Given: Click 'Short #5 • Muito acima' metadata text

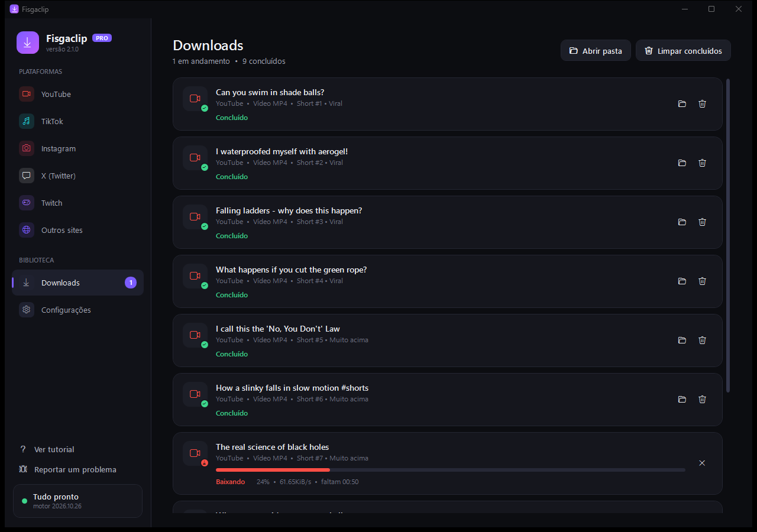Looking at the screenshot, I should pyautogui.click(x=332, y=340).
